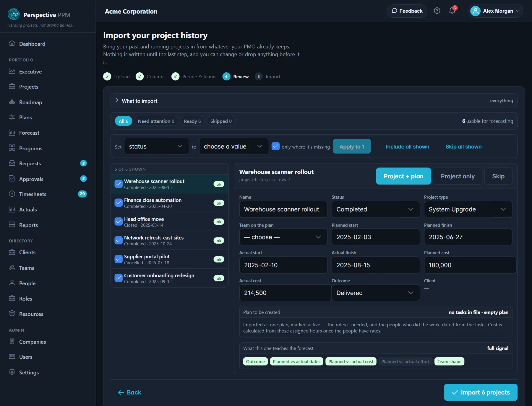Click the Feedback button
Viewport: 532px width, 406px height.
coord(407,11)
